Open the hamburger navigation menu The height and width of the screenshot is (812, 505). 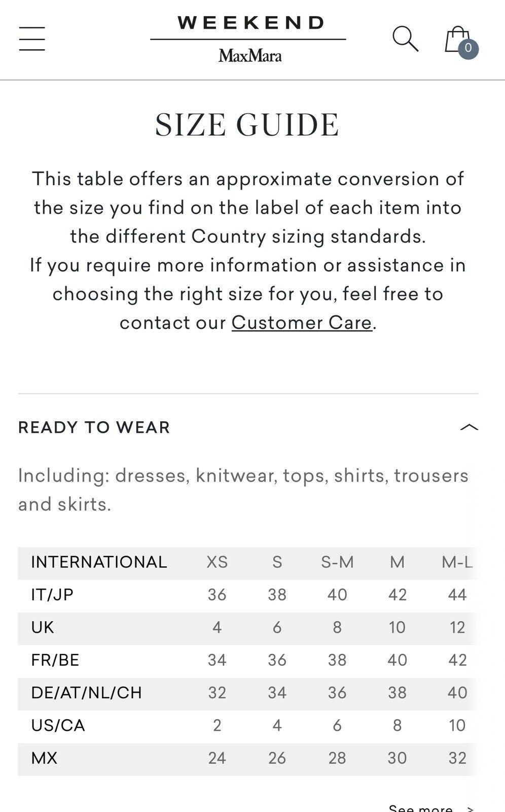(x=32, y=39)
